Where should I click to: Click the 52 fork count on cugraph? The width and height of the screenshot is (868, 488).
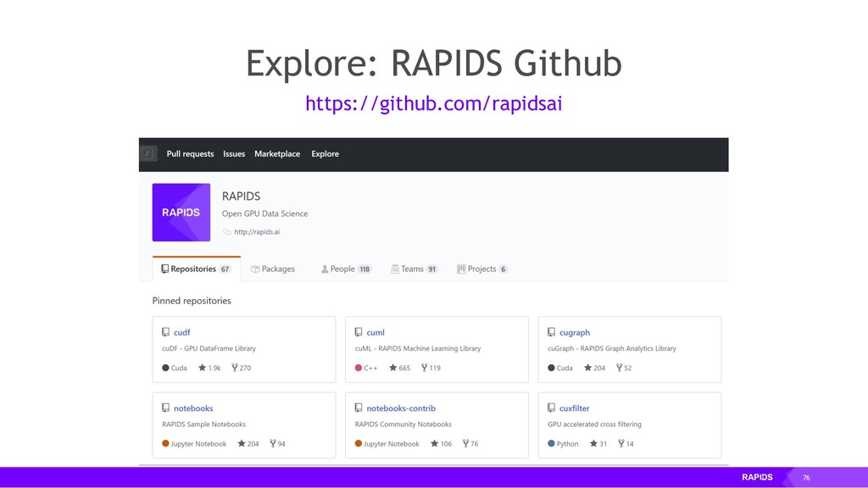[628, 368]
